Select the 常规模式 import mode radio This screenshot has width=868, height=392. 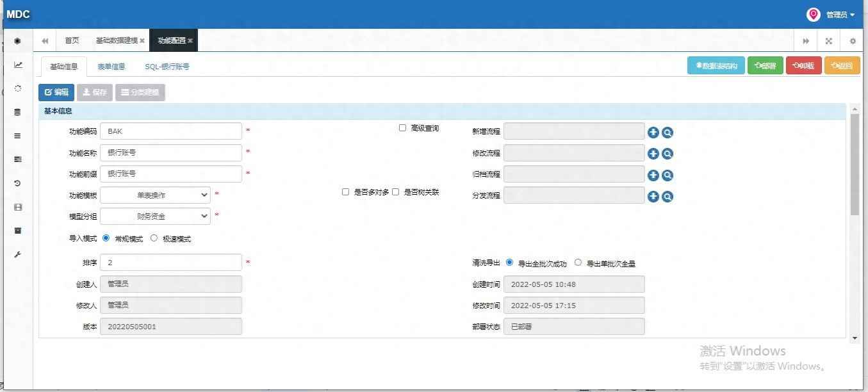(x=106, y=238)
